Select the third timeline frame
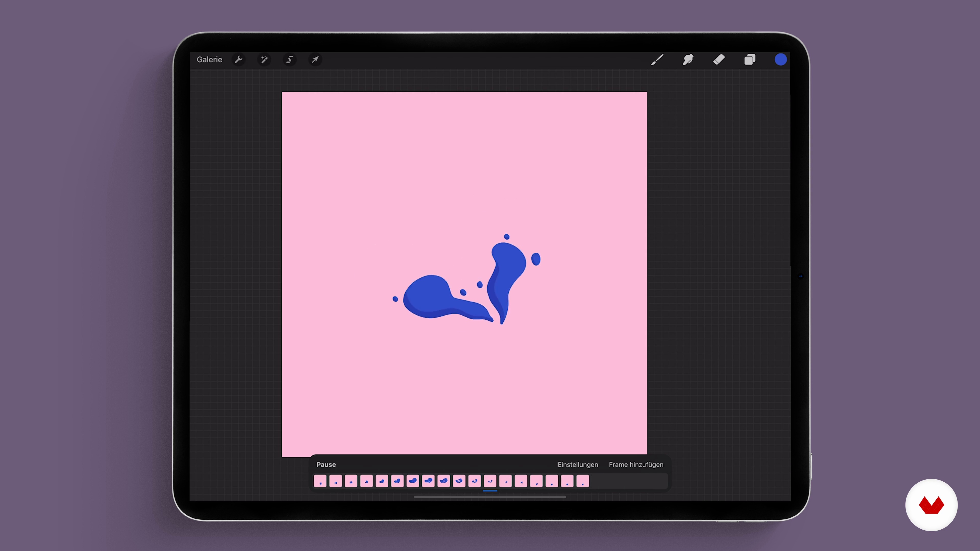 tap(351, 481)
